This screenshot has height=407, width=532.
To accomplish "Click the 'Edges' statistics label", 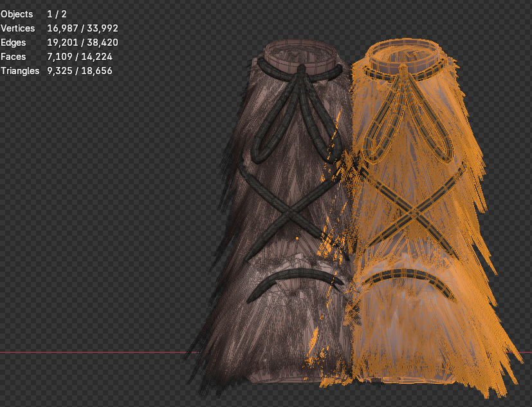I will pyautogui.click(x=14, y=43).
